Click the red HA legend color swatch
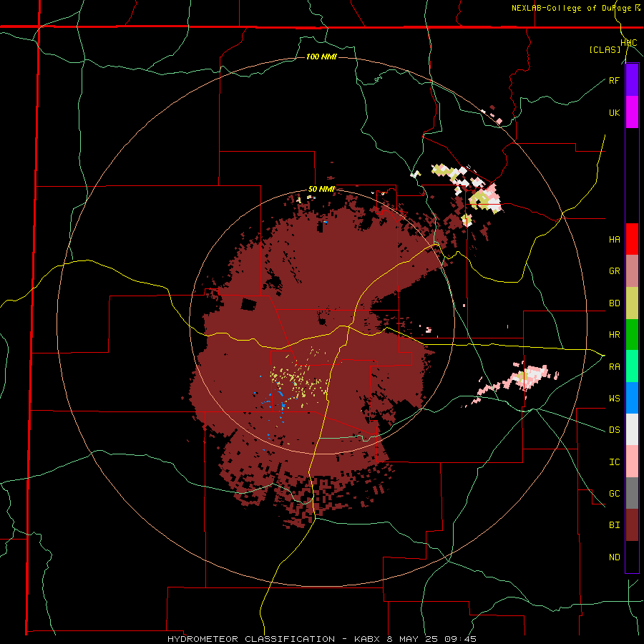The height and width of the screenshot is (644, 644). point(632,239)
